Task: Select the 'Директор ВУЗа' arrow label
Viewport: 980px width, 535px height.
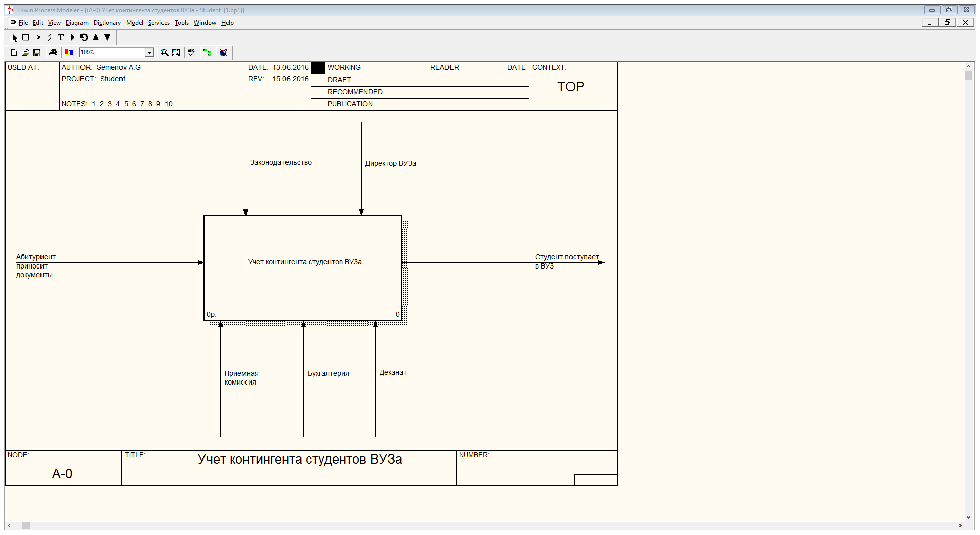Action: (391, 163)
